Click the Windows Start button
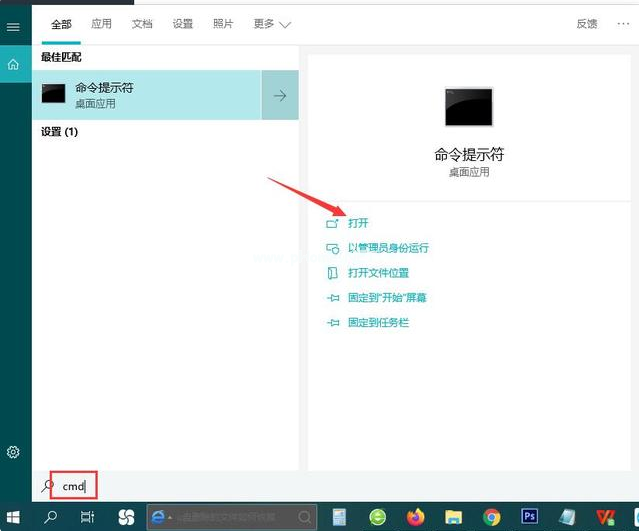 (x=14, y=517)
